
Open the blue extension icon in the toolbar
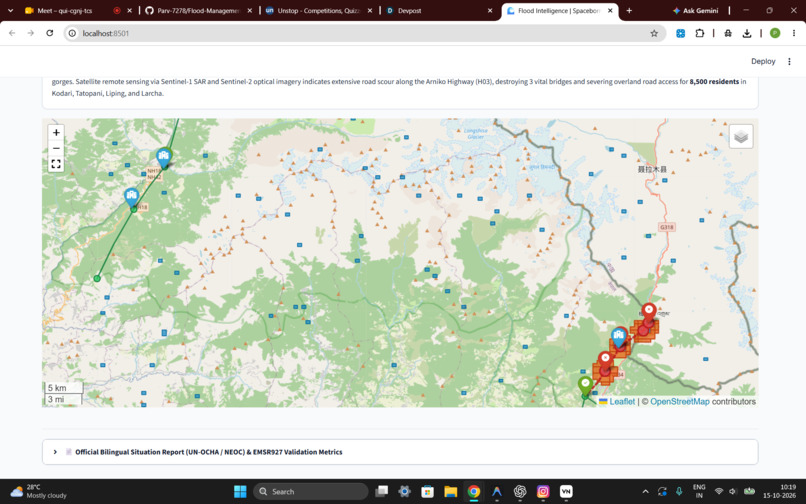pos(681,33)
